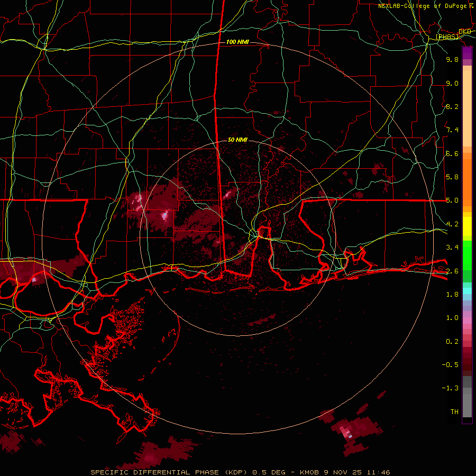Click the [PHAS] product label
The image size is (476, 476).
447,37
